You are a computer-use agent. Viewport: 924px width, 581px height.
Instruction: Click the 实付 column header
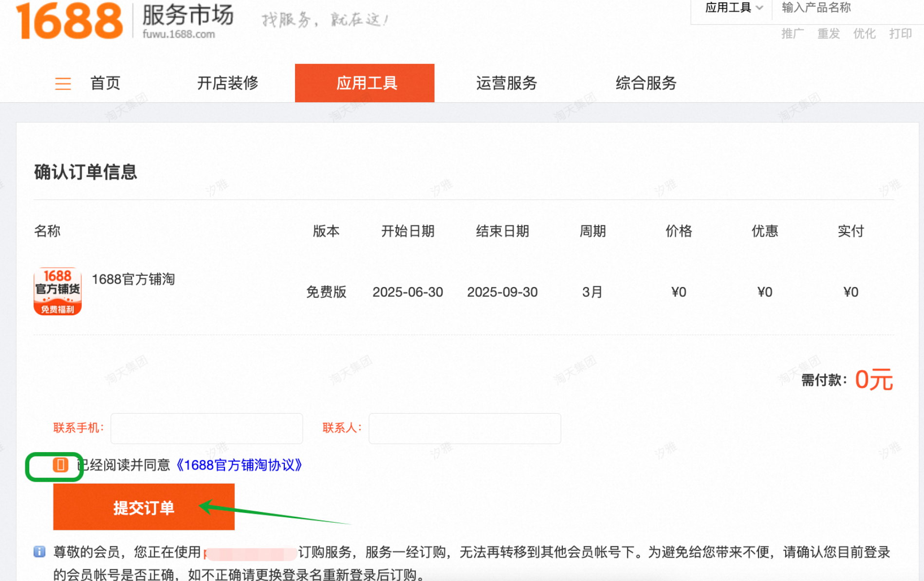(x=851, y=231)
